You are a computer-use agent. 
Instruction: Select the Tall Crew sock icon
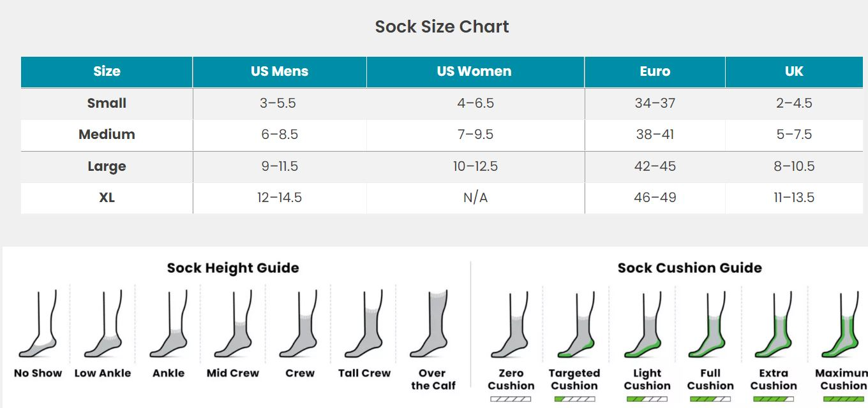pos(364,324)
